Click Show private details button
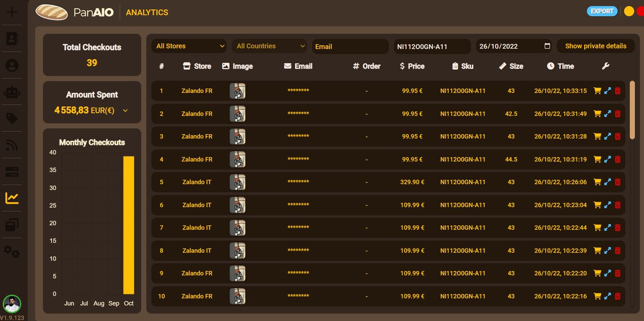Viewport: 644px width, 321px height. [596, 46]
